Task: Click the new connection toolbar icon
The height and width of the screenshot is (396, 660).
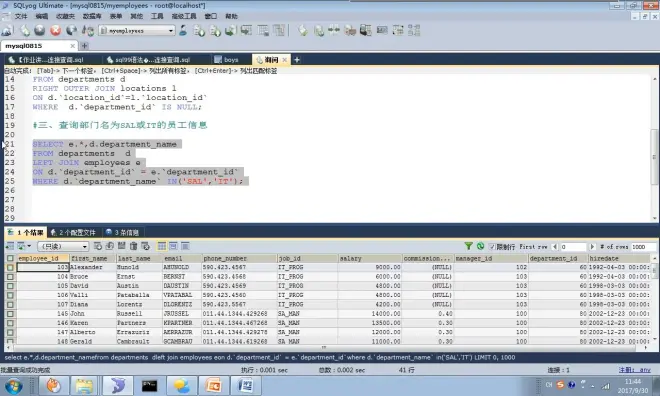Action: point(7,30)
